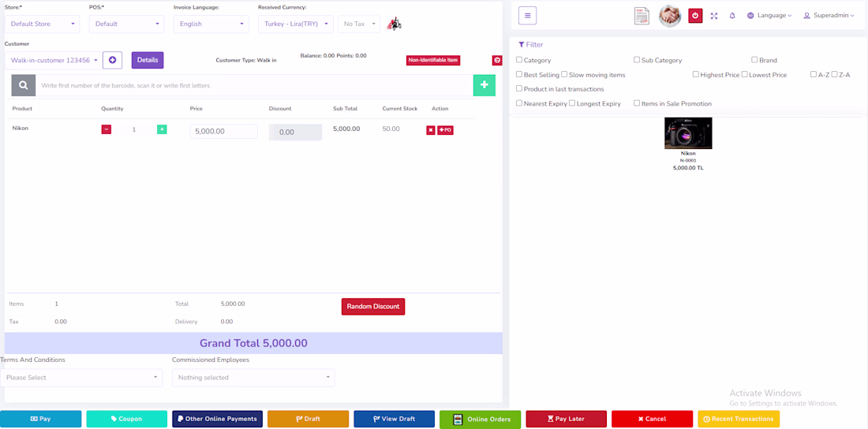The width and height of the screenshot is (868, 429).
Task: Open the No Tax dropdown
Action: coord(359,24)
